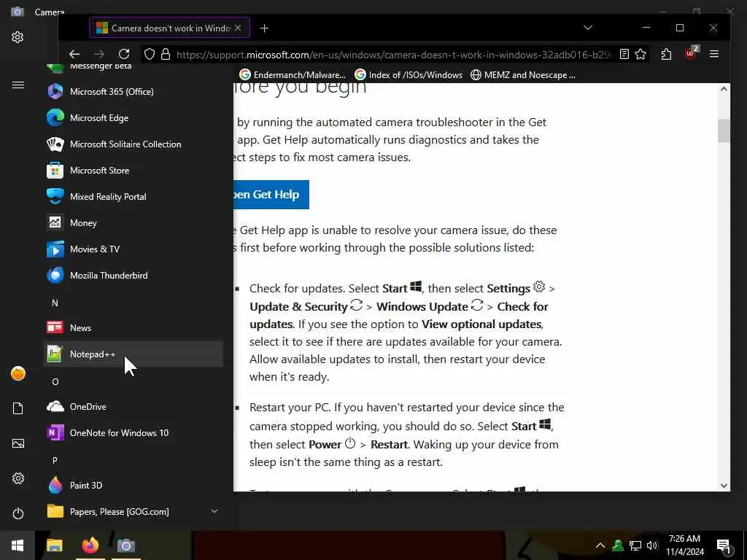747x560 pixels.
Task: Expand Start menu hamburger button
Action: point(18,85)
